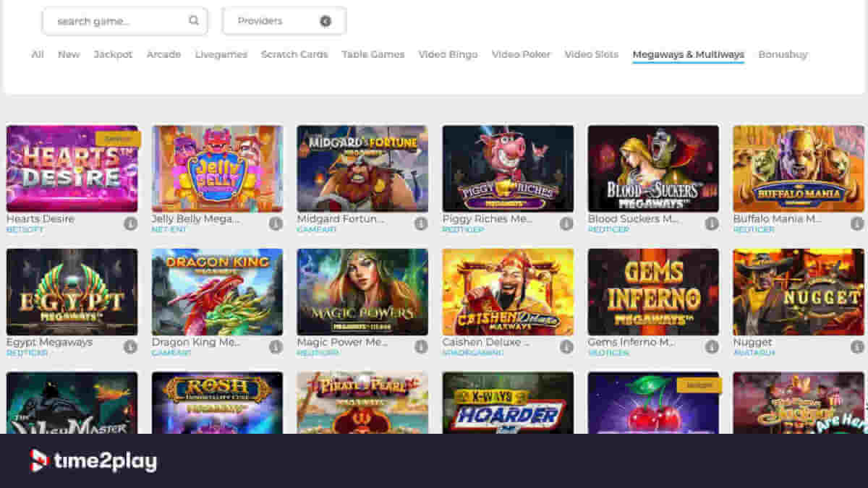This screenshot has height=488, width=868.
Task: Switch to the Bonusbuy tab
Action: coord(783,54)
